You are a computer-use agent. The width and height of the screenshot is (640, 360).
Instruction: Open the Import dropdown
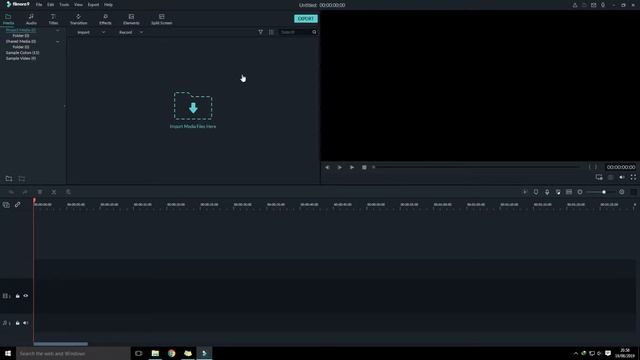91,32
